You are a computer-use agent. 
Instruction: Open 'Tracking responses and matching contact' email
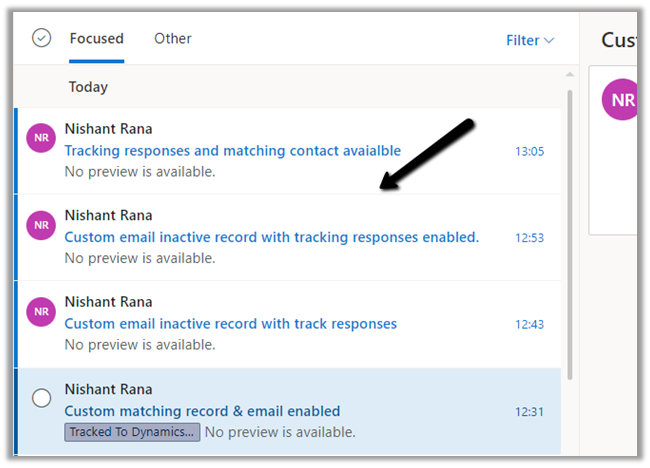point(232,151)
